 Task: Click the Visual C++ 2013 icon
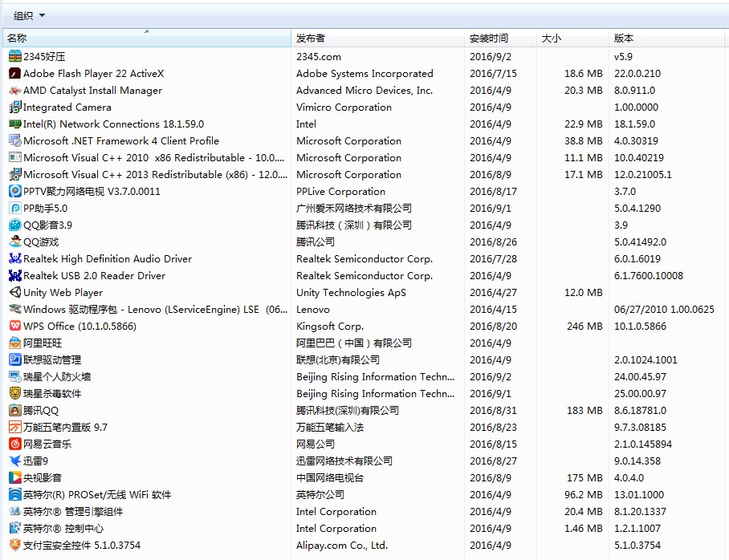click(x=15, y=174)
